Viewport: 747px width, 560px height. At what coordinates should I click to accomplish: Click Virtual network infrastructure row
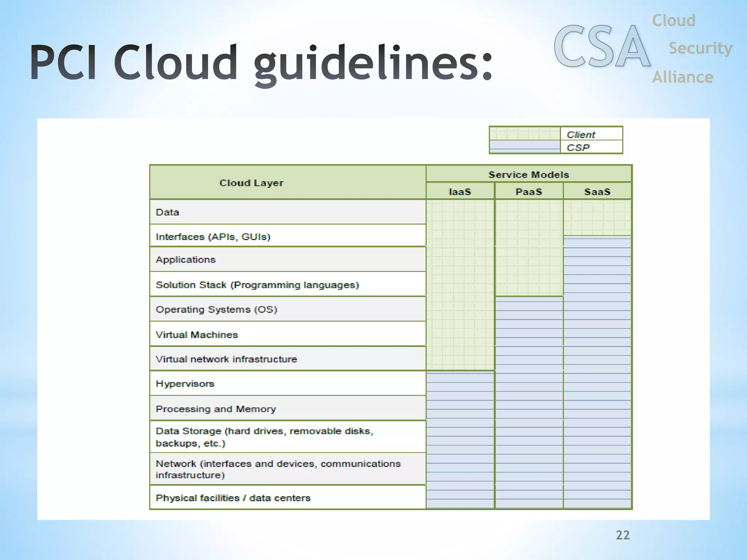point(226,359)
